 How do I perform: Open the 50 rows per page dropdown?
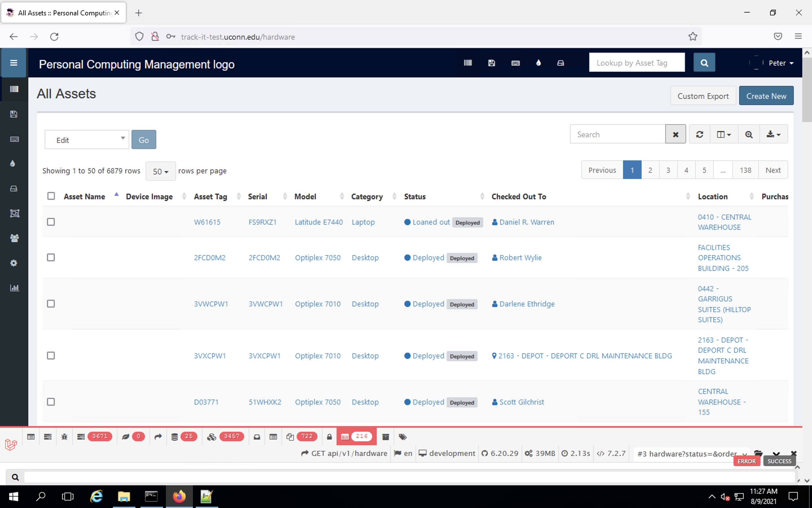[161, 171]
